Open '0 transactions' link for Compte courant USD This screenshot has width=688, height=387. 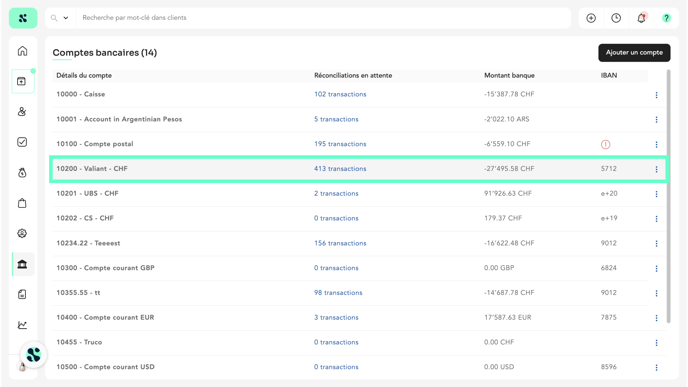[336, 367]
